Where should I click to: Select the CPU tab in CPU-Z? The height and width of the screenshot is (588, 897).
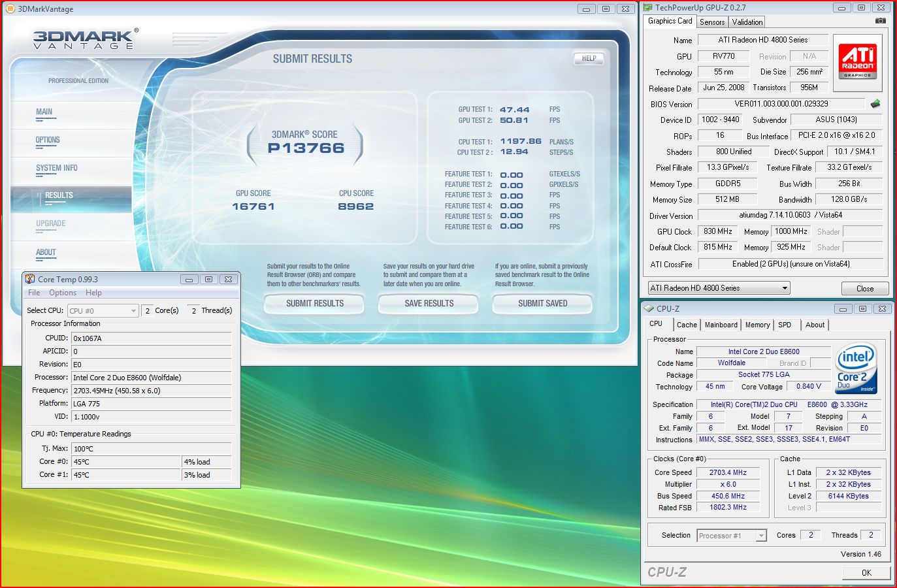tap(656, 323)
